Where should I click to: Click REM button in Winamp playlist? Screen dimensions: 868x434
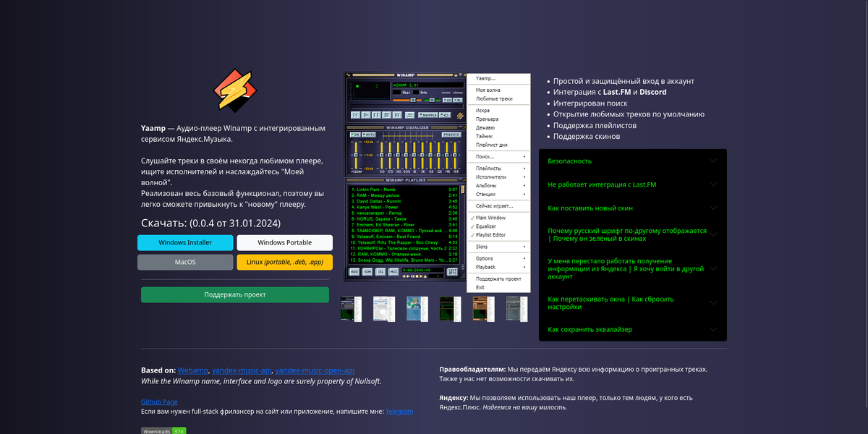(x=367, y=272)
